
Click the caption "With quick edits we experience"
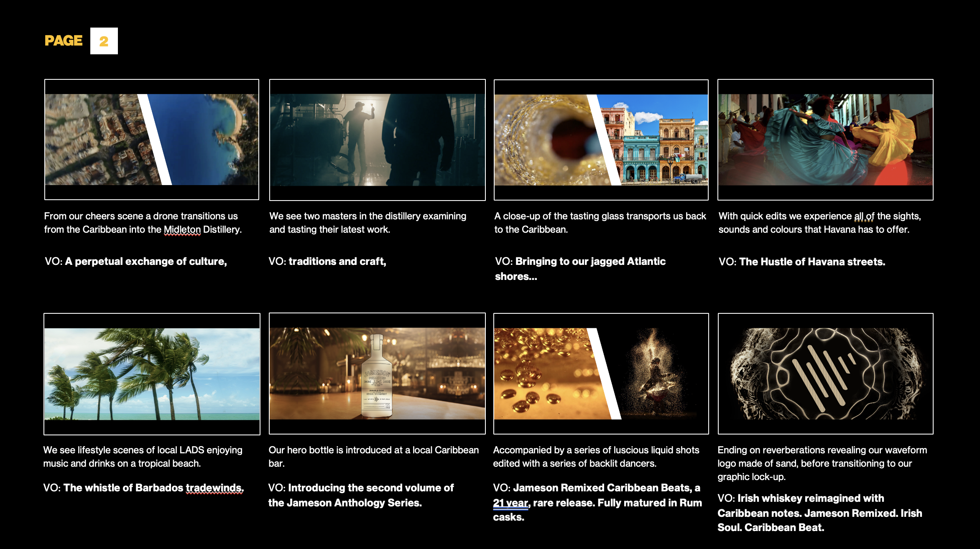(x=820, y=223)
